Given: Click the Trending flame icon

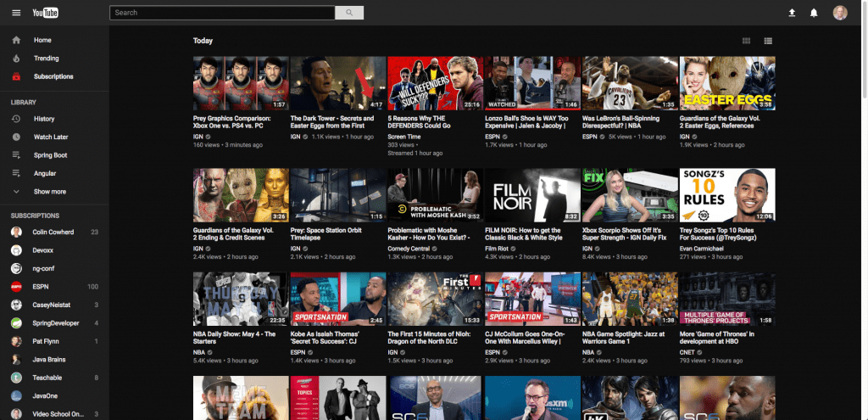Looking at the screenshot, I should coord(16,59).
